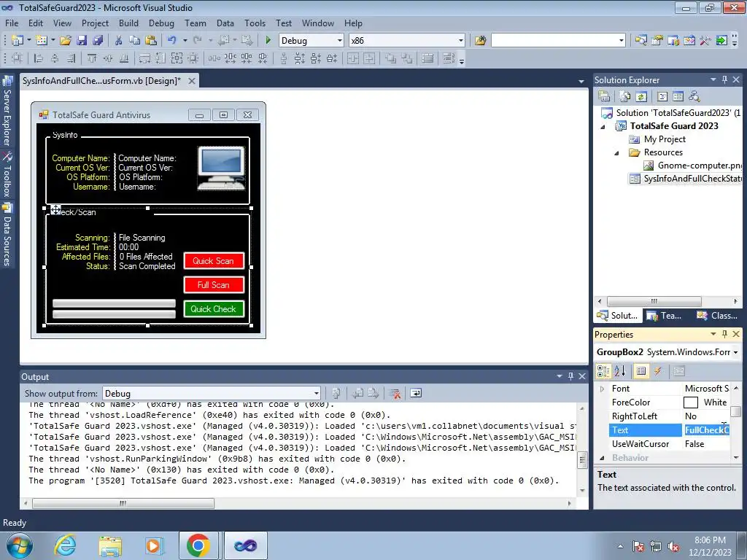Open Solution Explorer from the main toolbar icon

tap(640, 41)
